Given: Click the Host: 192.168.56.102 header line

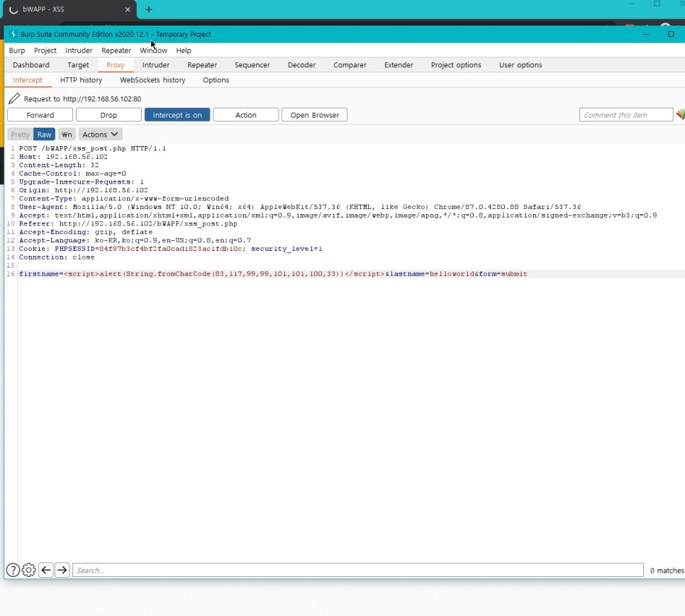Looking at the screenshot, I should [x=63, y=157].
